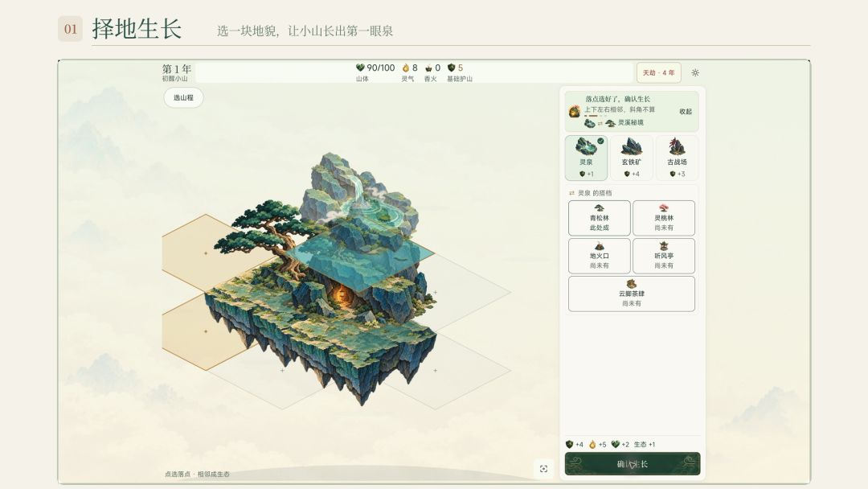Click the 第 1 年 year label
This screenshot has width=868, height=489.
click(x=177, y=68)
